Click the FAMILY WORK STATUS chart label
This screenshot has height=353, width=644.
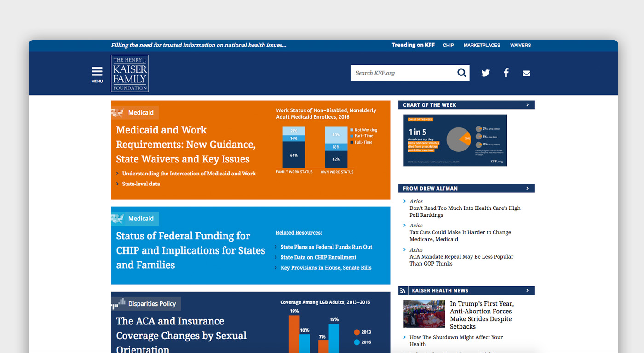[x=294, y=172]
